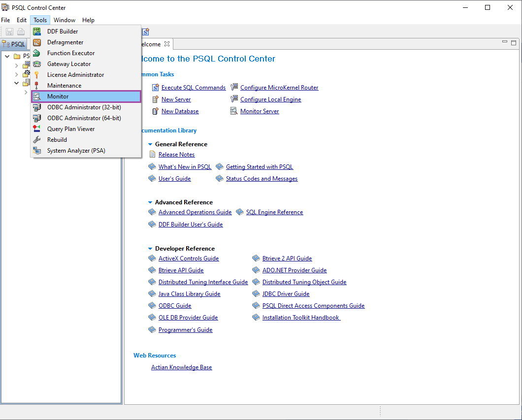The height and width of the screenshot is (420, 522).
Task: Collapse the tree node with server folder icon
Action: pos(17,83)
